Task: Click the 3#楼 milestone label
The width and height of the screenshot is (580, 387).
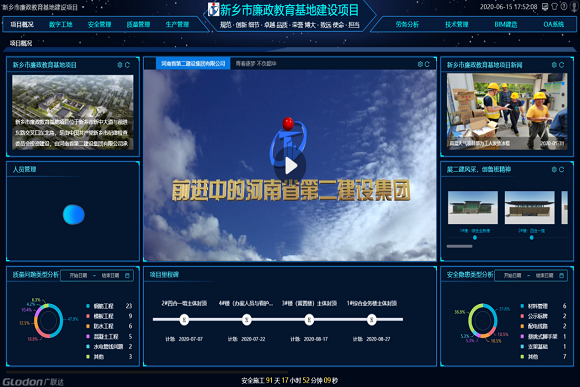Action: 309,303
